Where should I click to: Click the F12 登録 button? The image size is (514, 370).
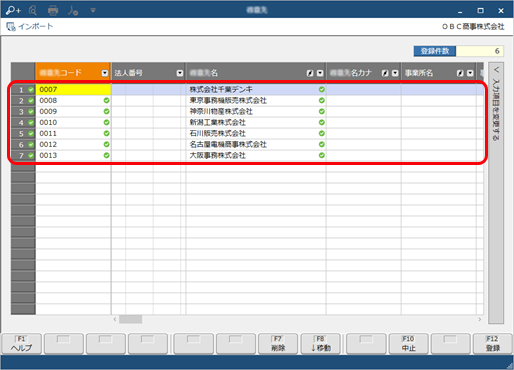pyautogui.click(x=493, y=344)
